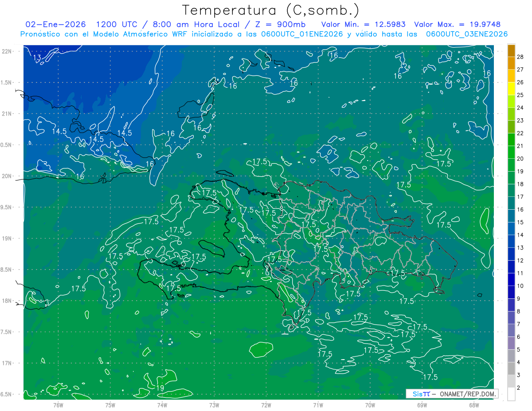Click the "70W" longitude axis label
Image resolution: width=532 pixels, height=411 pixels.
point(370,405)
